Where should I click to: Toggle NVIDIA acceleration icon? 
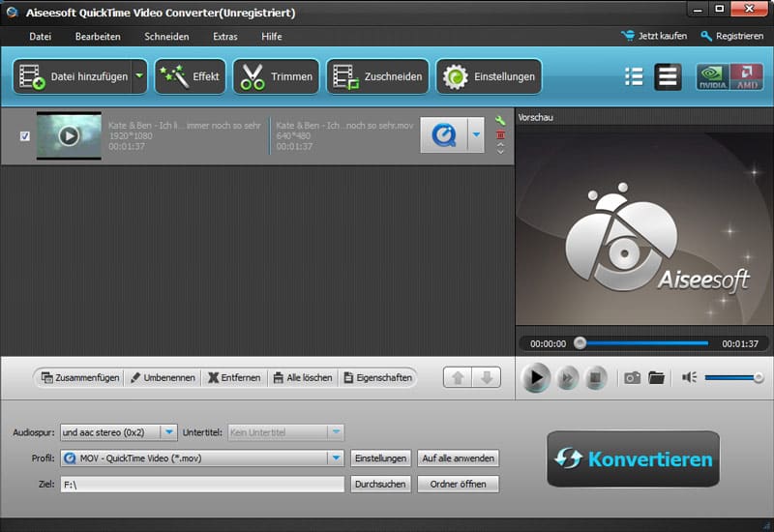click(713, 77)
